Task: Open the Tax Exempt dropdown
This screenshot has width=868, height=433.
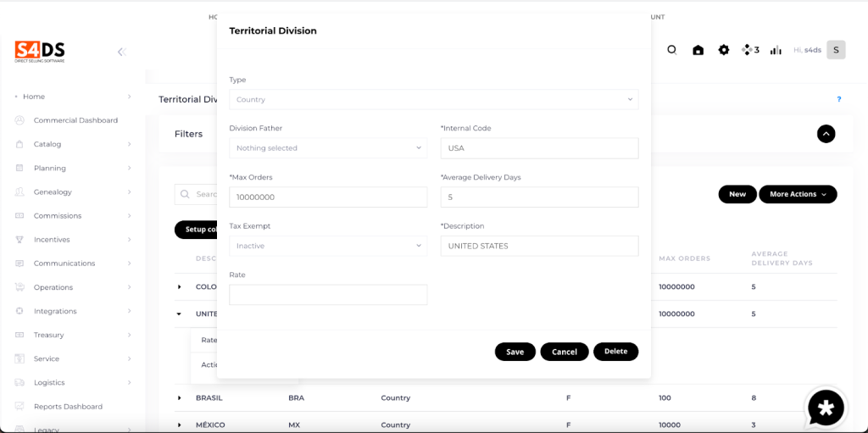Action: (328, 246)
